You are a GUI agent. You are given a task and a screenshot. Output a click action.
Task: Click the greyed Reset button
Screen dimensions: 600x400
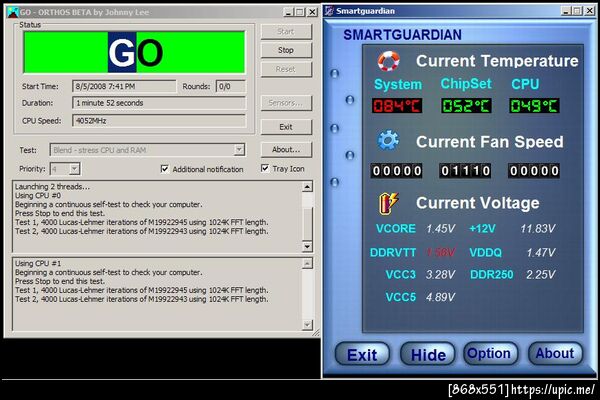(286, 69)
